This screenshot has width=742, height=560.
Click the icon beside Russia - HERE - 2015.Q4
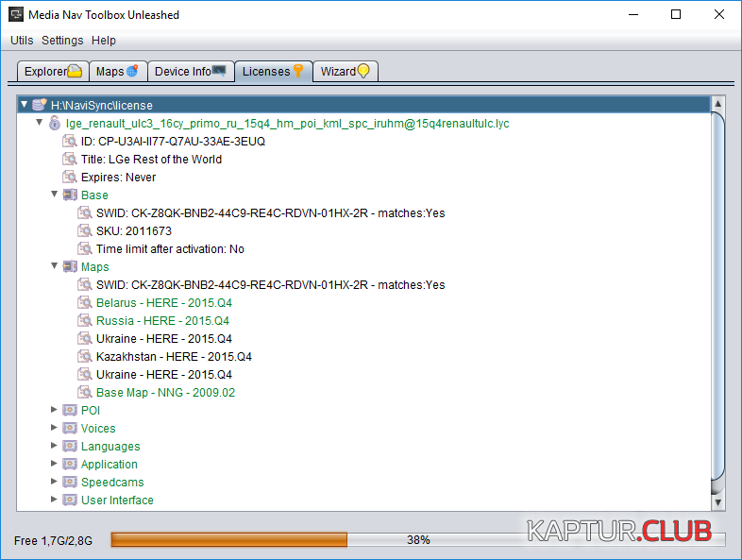tap(85, 320)
